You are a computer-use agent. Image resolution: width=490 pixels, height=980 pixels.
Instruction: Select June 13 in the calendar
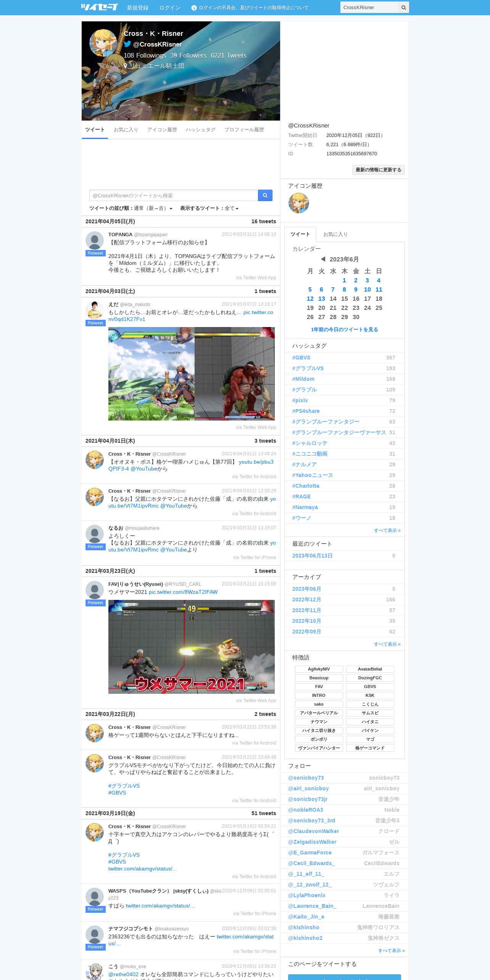(322, 299)
